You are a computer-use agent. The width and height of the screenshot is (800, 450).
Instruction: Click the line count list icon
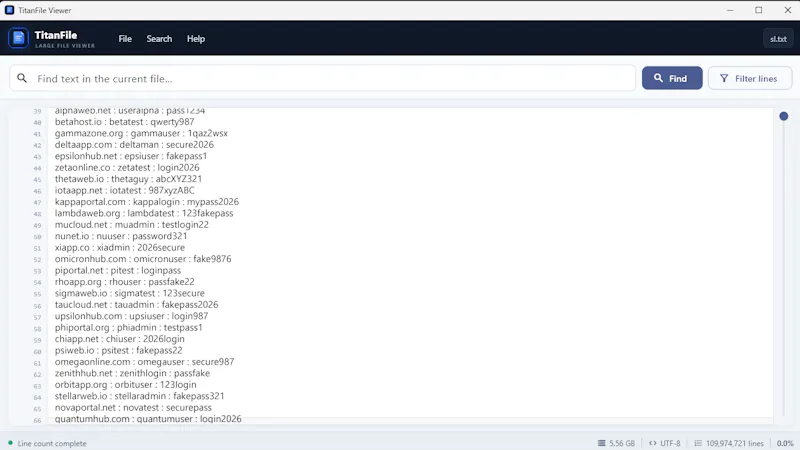tap(698, 443)
